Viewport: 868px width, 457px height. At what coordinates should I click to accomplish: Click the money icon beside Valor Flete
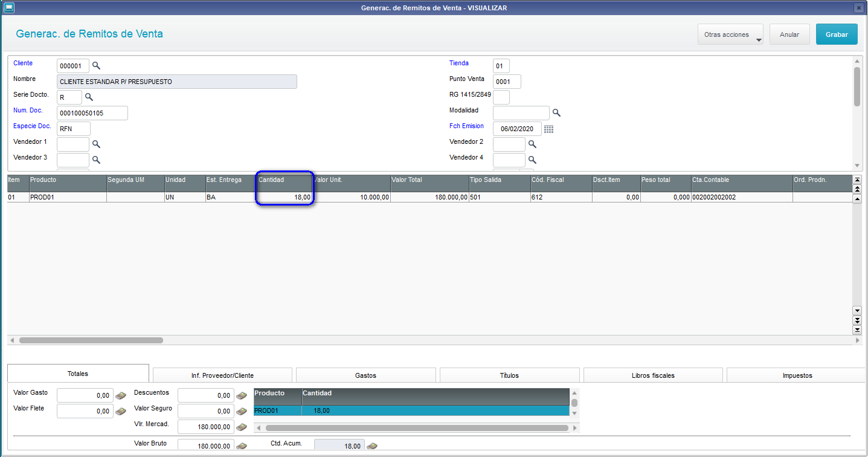(x=121, y=411)
